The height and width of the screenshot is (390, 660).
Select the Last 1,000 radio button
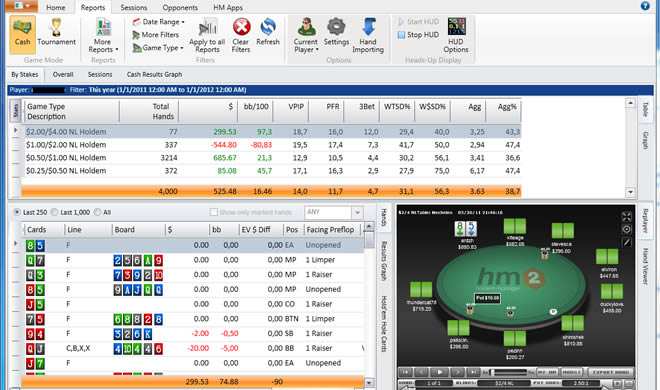(x=54, y=212)
